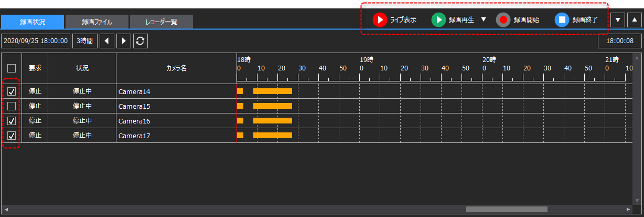644x217 pixels.
Task: Click the カメラ名 column header
Action: click(x=176, y=68)
